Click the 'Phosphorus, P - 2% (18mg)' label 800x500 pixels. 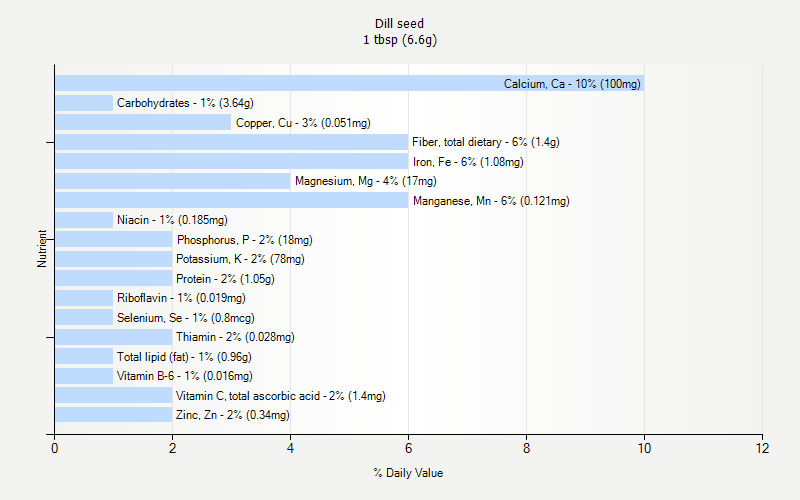(244, 240)
